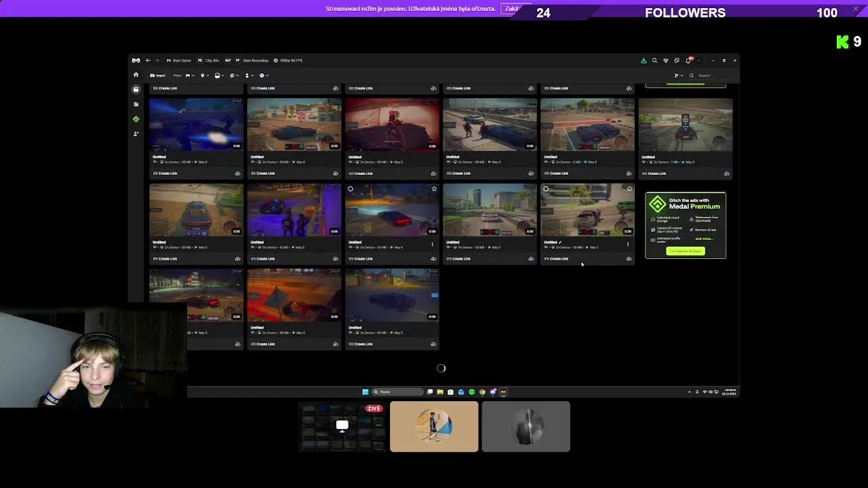
Task: Click Create Link under the red car night clip
Action: 360,259
